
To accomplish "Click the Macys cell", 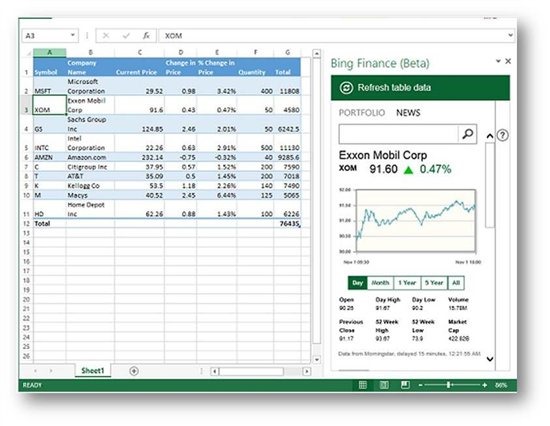I will [90, 195].
